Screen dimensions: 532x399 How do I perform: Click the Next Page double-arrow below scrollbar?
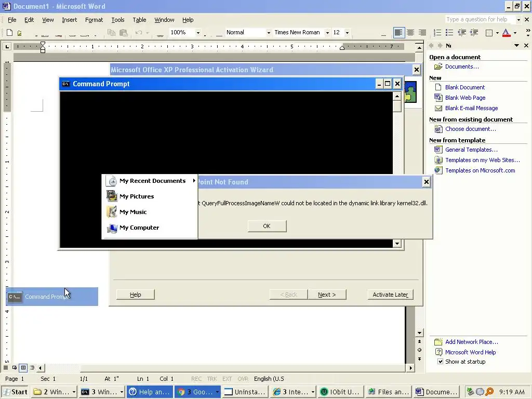pos(419,358)
